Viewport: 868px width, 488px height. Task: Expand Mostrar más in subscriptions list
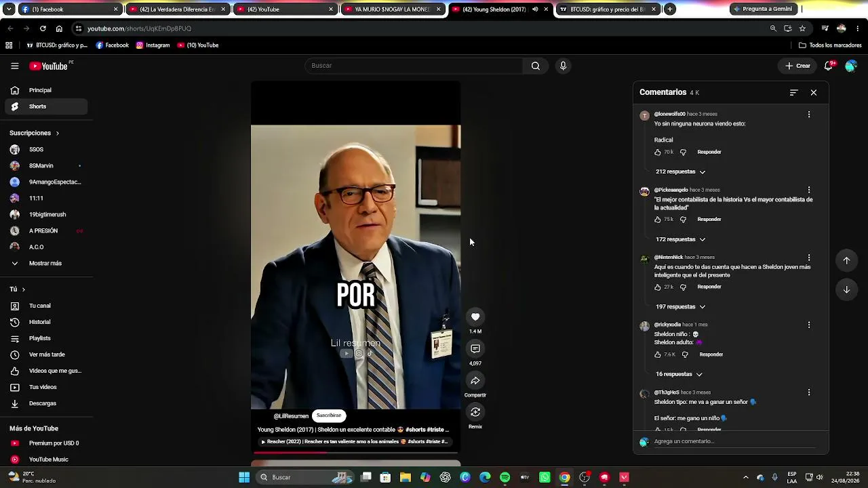(x=46, y=263)
